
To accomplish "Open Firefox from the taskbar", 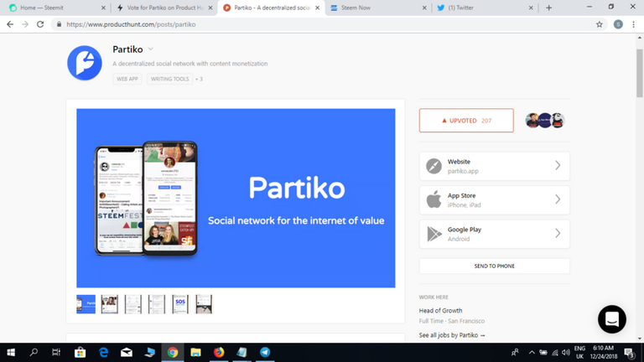I will point(219,353).
